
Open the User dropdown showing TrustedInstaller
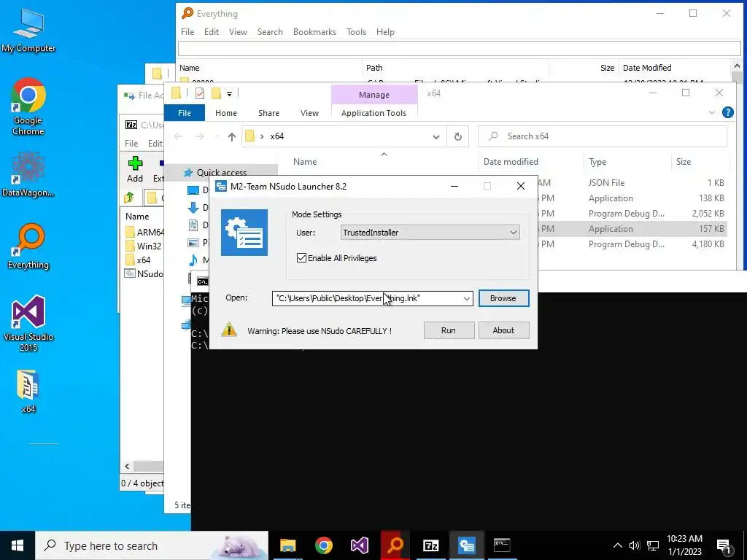pyautogui.click(x=430, y=233)
